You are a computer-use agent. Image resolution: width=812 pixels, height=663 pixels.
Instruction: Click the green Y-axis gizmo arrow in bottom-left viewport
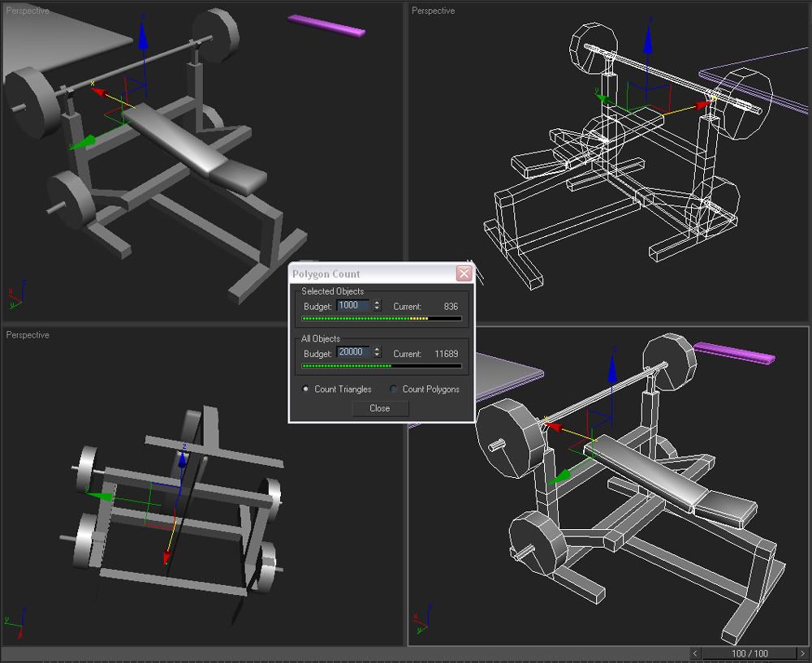100,496
